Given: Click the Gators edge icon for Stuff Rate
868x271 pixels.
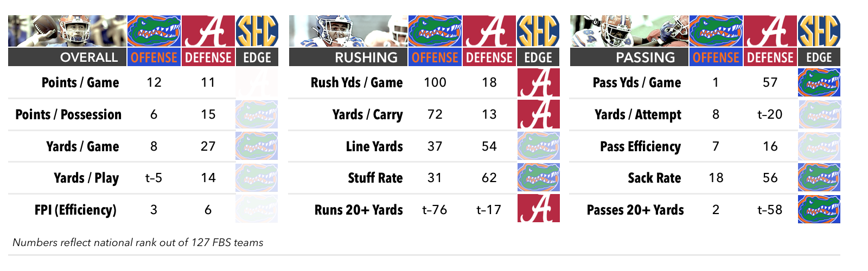Looking at the screenshot, I should [x=538, y=178].
